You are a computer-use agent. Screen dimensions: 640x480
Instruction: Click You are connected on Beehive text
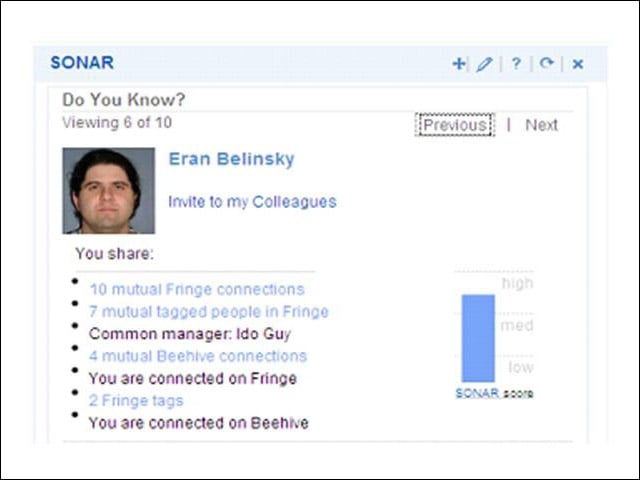pos(198,423)
